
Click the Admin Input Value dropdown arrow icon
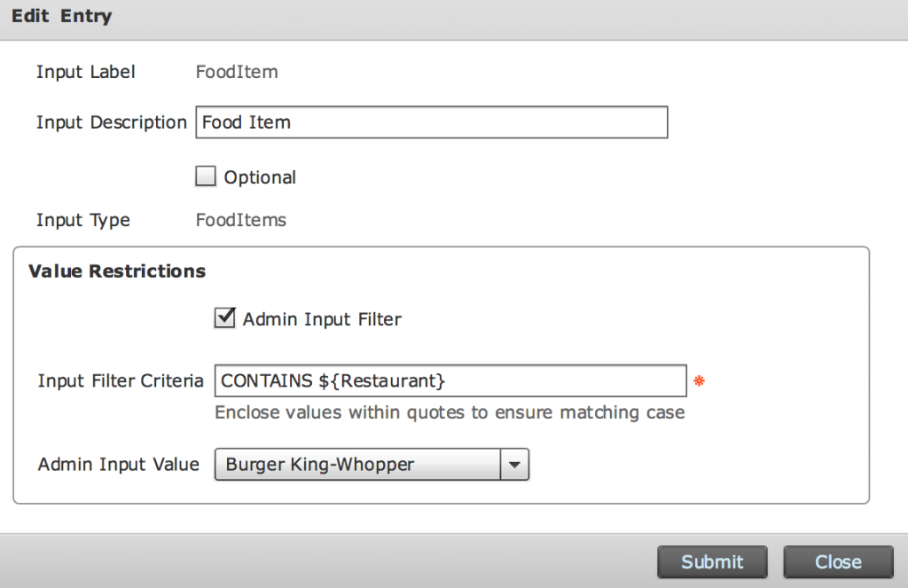515,464
